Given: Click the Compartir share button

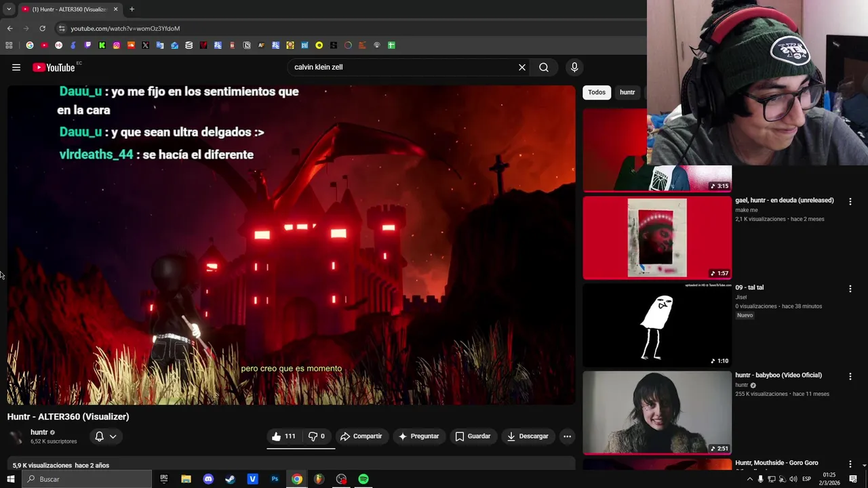Looking at the screenshot, I should pos(361,436).
